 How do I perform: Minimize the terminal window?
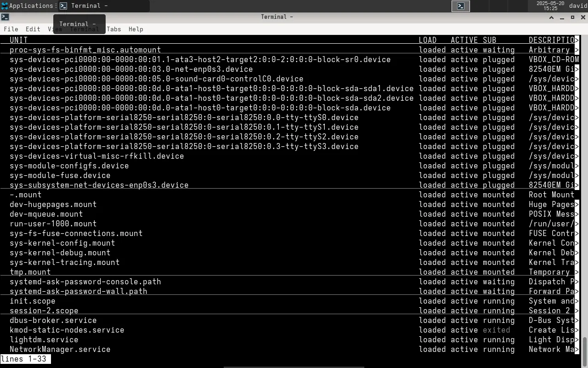tap(562, 17)
